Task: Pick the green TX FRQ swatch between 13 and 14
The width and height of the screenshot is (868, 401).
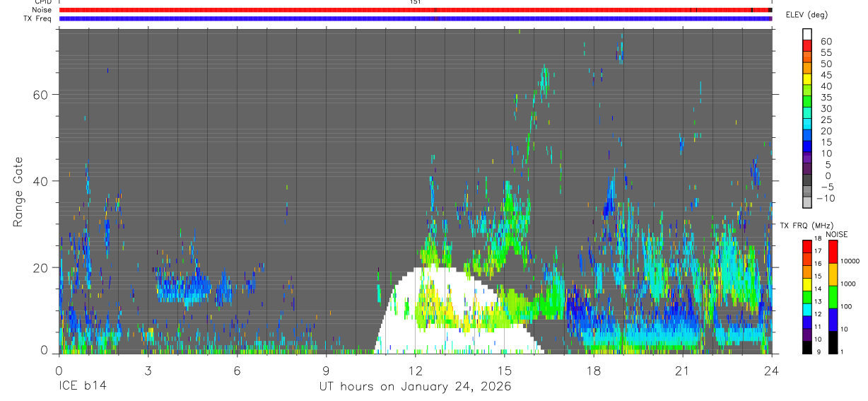Action: click(807, 297)
